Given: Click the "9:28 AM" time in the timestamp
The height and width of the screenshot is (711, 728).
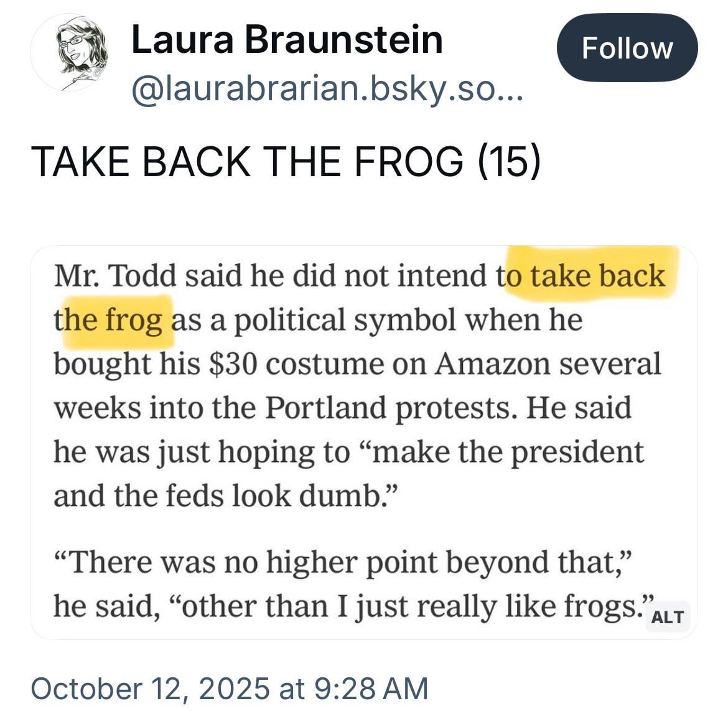Looking at the screenshot, I should 372,689.
